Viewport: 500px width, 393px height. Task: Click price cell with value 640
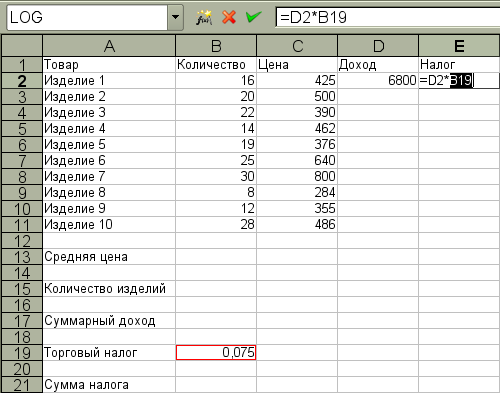pos(297,161)
